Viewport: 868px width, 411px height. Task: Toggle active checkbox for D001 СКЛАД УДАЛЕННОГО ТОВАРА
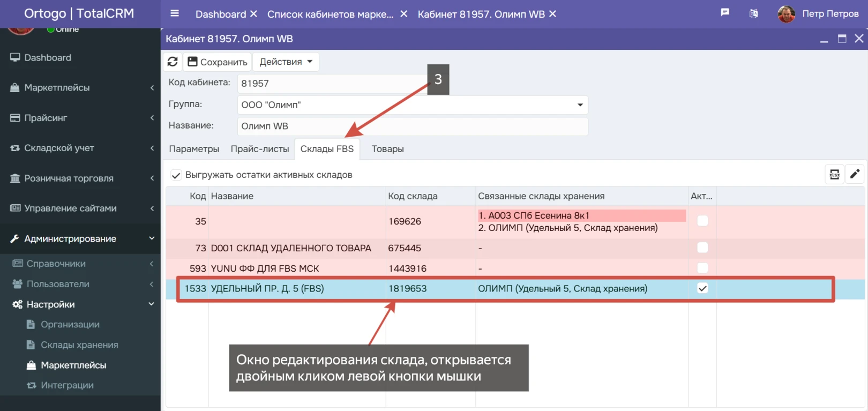[702, 248]
